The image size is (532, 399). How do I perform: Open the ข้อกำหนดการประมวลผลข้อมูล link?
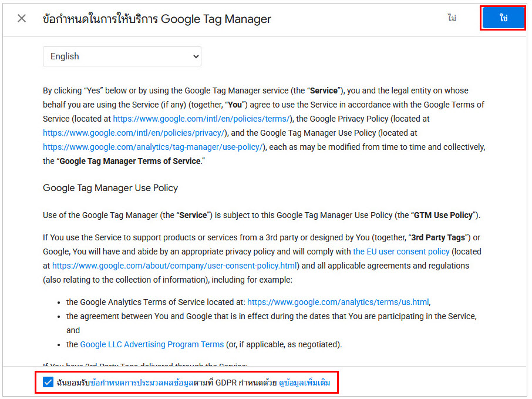click(x=142, y=383)
